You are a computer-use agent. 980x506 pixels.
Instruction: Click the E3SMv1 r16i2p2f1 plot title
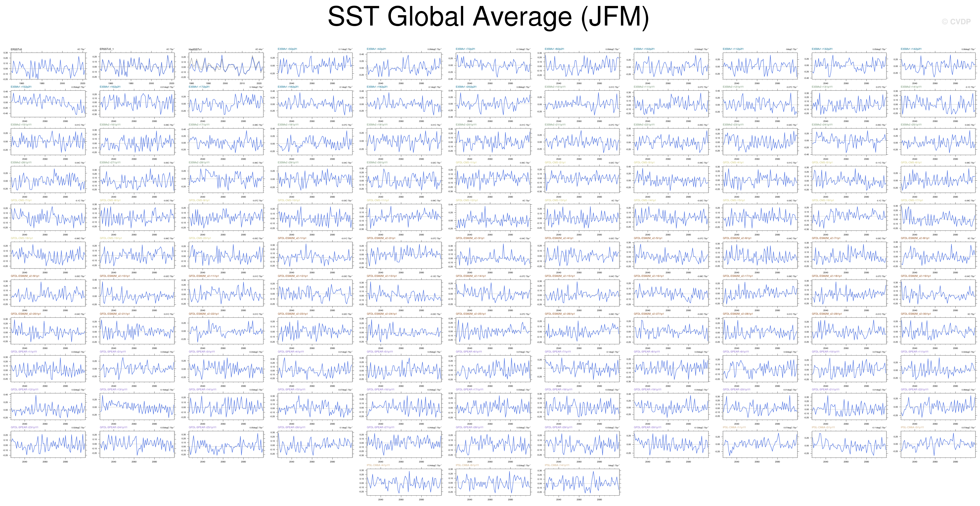pyautogui.click(x=110, y=87)
